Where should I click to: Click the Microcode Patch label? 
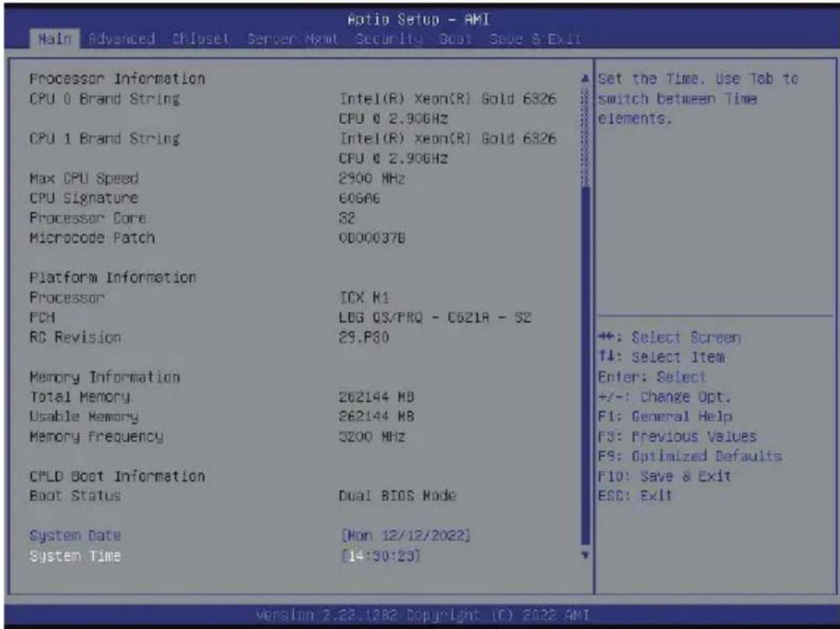(92, 238)
